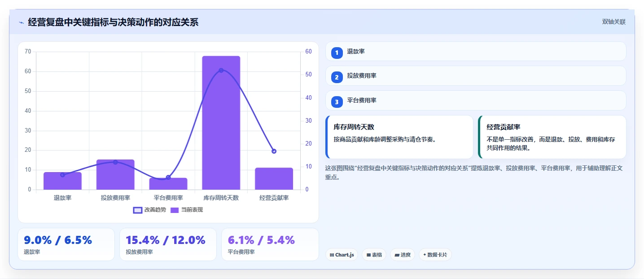Select list item 2 投放费用率

pos(476,76)
